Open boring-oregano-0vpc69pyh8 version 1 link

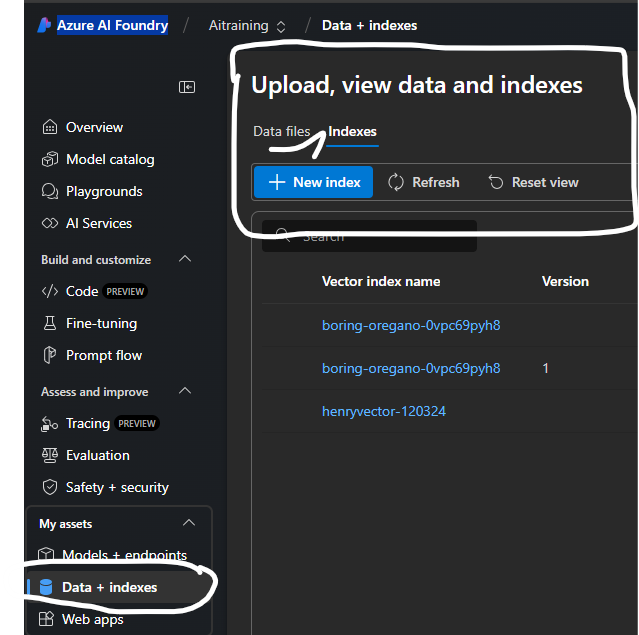click(411, 368)
